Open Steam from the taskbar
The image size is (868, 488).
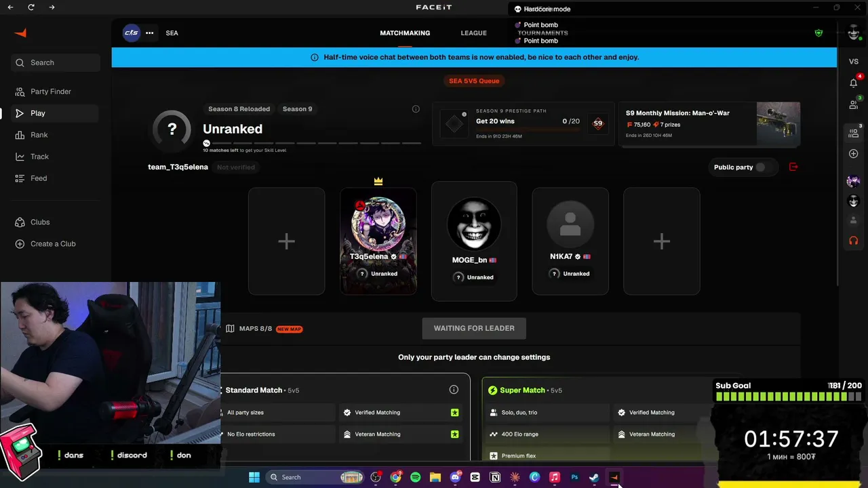coord(594,477)
